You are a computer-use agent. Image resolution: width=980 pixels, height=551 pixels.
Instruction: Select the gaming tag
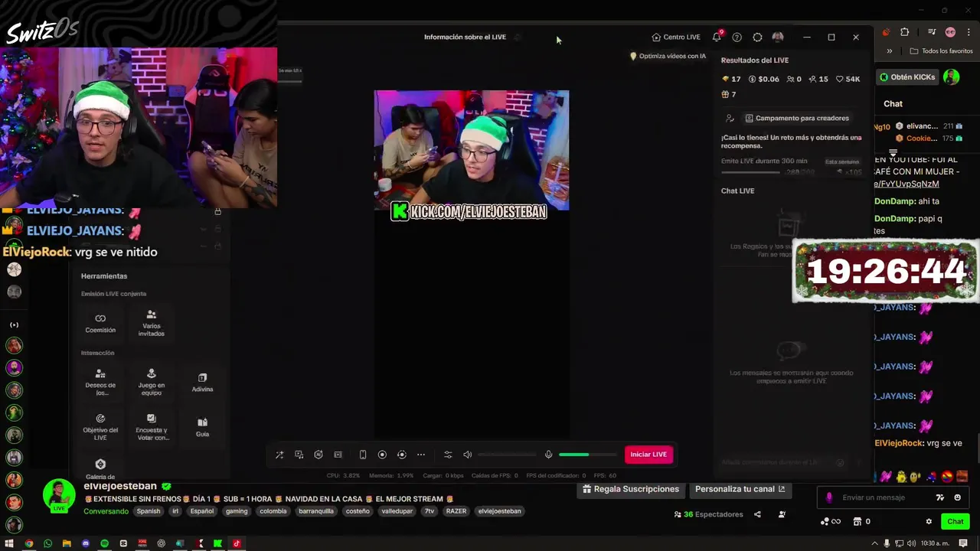tap(237, 511)
